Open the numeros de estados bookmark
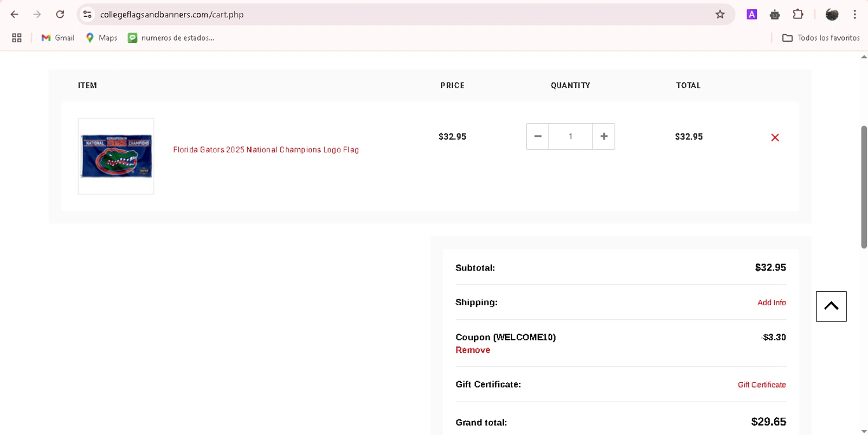This screenshot has width=868, height=435. (x=171, y=38)
